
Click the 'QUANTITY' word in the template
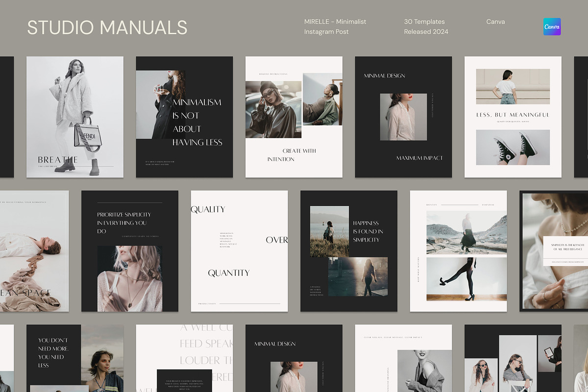tap(229, 273)
